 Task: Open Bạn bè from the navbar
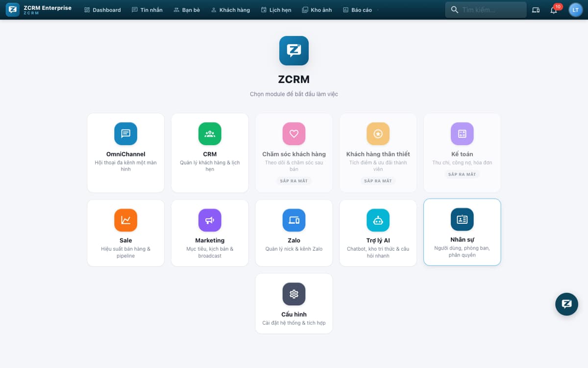pos(187,10)
